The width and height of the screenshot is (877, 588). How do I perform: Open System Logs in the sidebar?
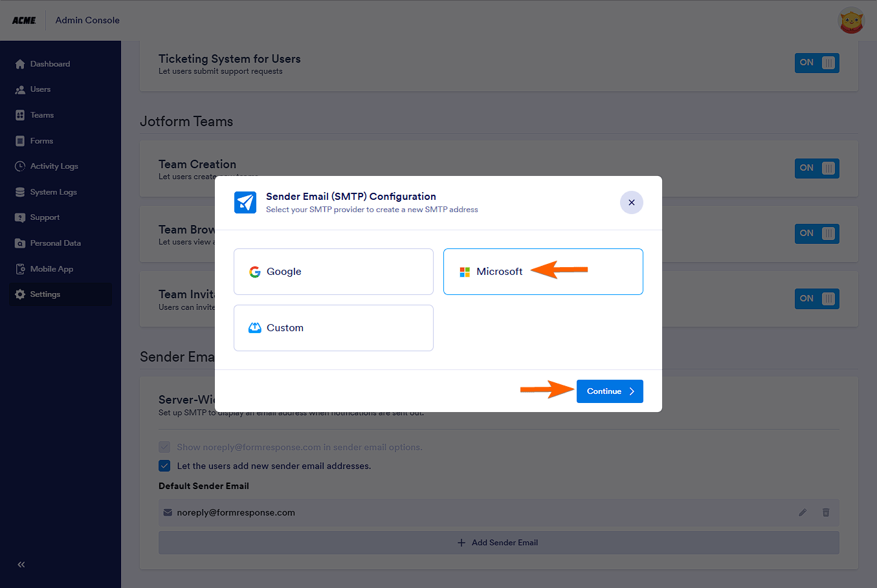coord(53,192)
